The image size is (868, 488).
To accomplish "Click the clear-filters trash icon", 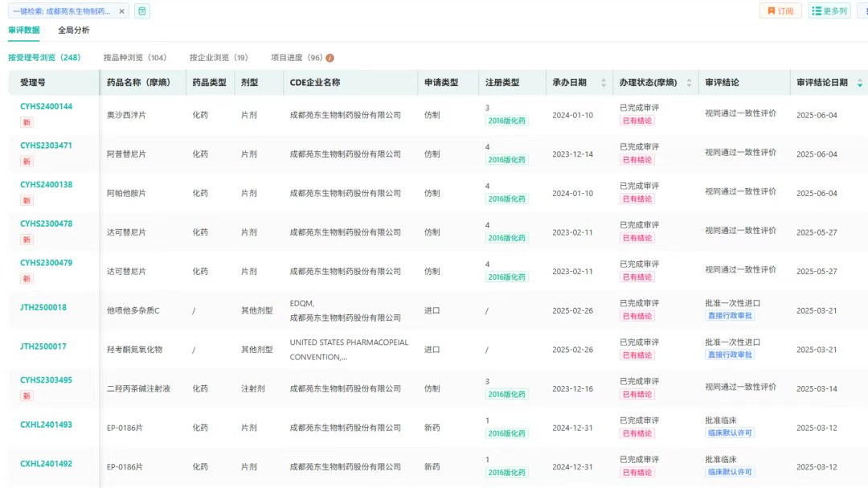I will point(141,11).
